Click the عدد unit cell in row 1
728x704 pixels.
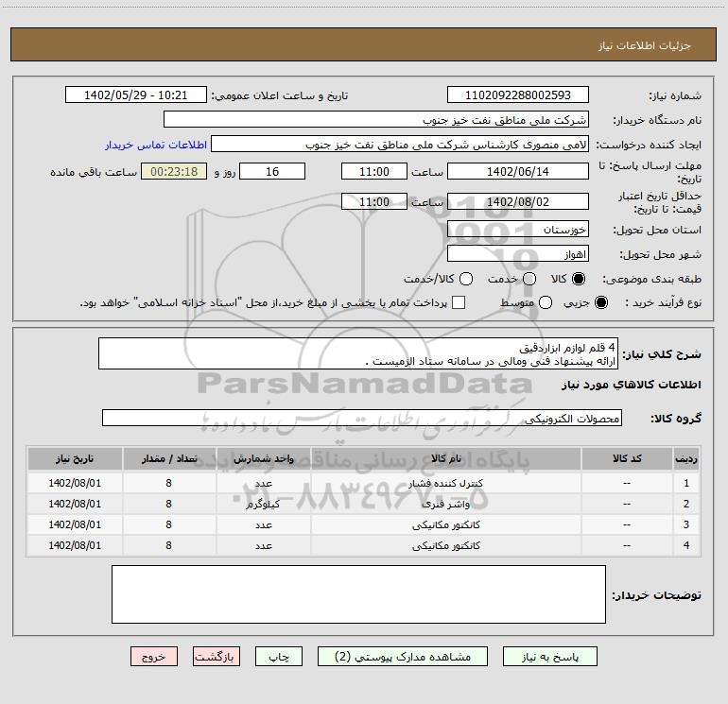tap(263, 483)
